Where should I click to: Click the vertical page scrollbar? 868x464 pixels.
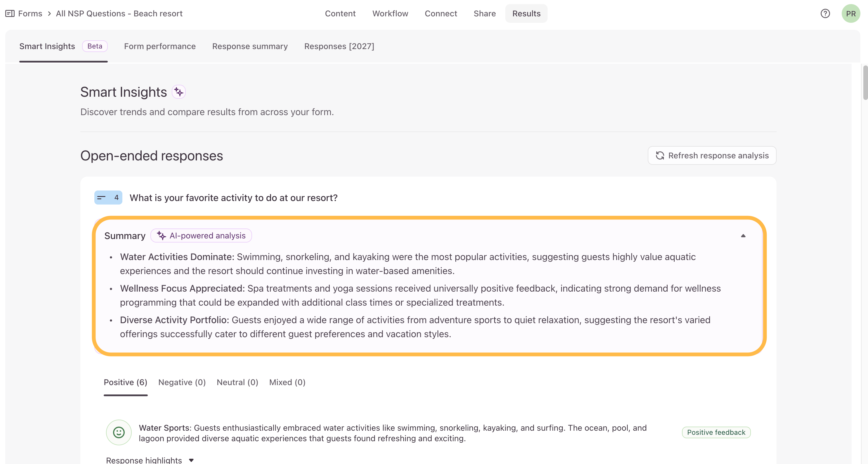[x=865, y=83]
